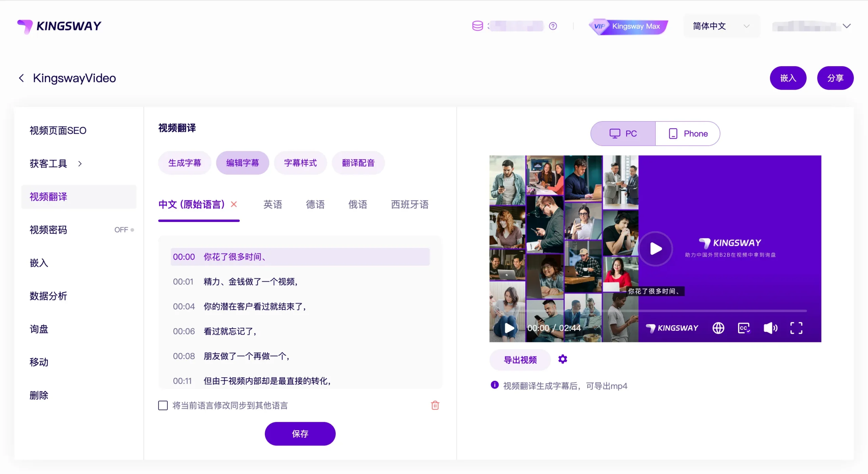Open 移动 in the sidebar

pyautogui.click(x=39, y=362)
